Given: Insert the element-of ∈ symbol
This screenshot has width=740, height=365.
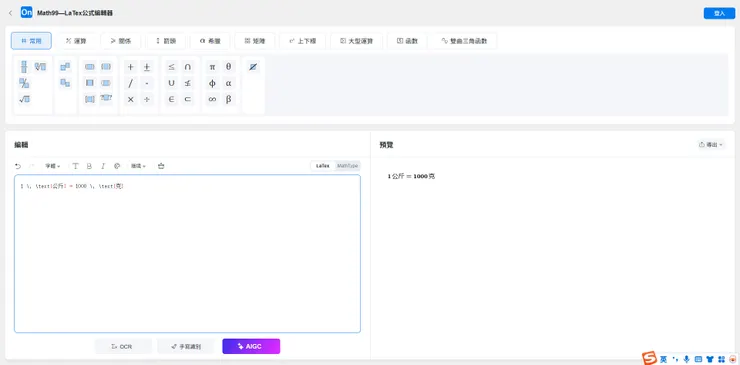Looking at the screenshot, I should pyautogui.click(x=171, y=99).
